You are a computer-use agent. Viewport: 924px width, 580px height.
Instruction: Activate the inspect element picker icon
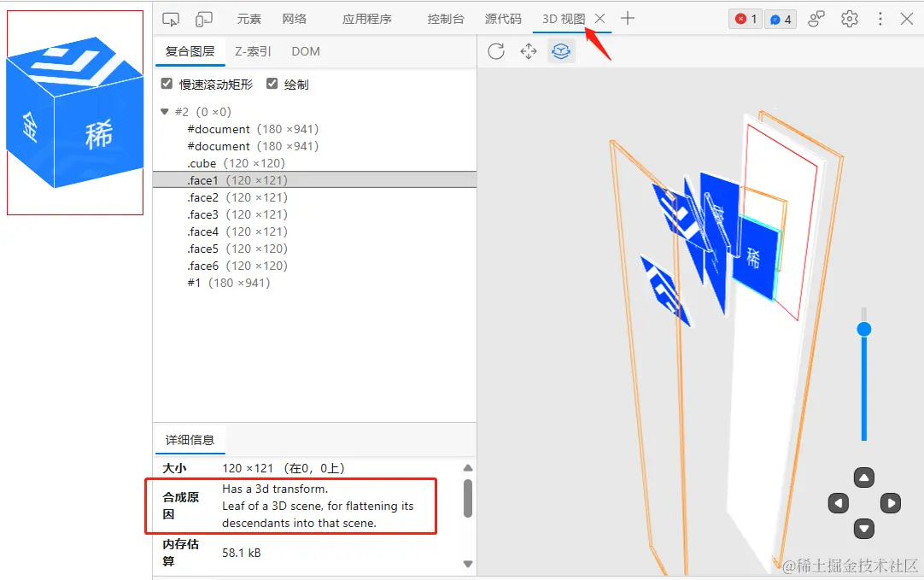[170, 19]
